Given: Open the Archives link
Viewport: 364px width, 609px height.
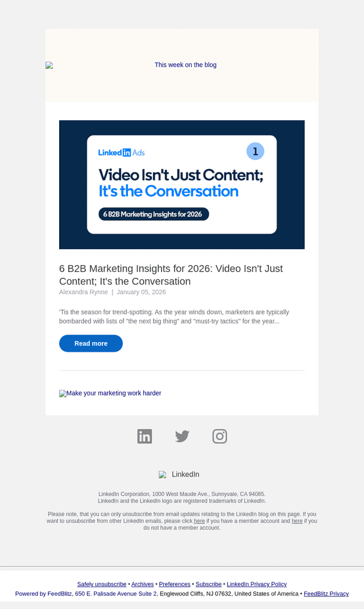Looking at the screenshot, I should [142, 584].
